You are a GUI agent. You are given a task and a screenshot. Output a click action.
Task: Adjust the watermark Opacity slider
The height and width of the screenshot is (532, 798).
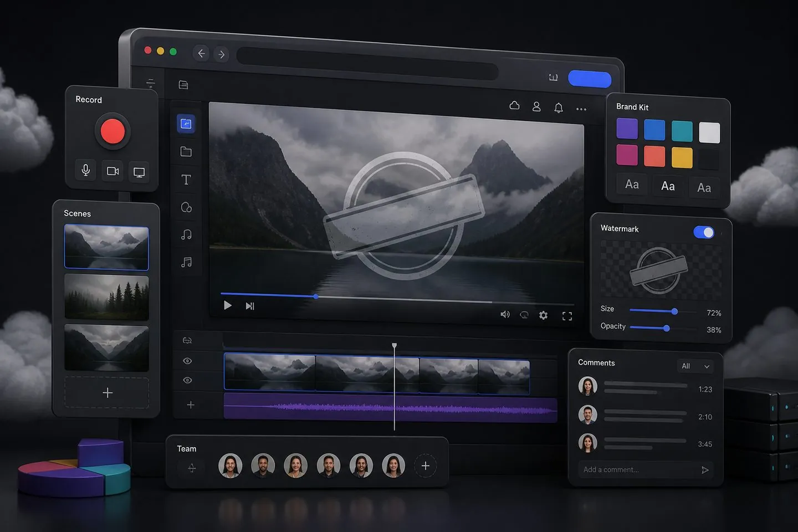coord(663,328)
